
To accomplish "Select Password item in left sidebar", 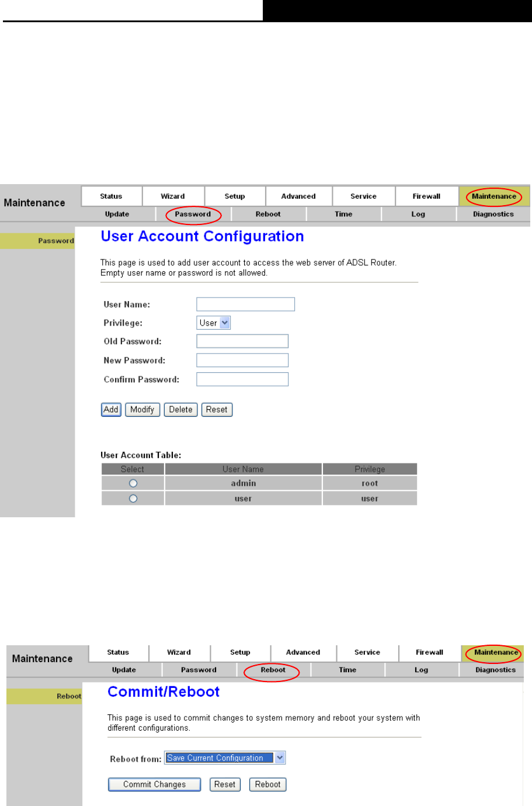I will [37, 241].
